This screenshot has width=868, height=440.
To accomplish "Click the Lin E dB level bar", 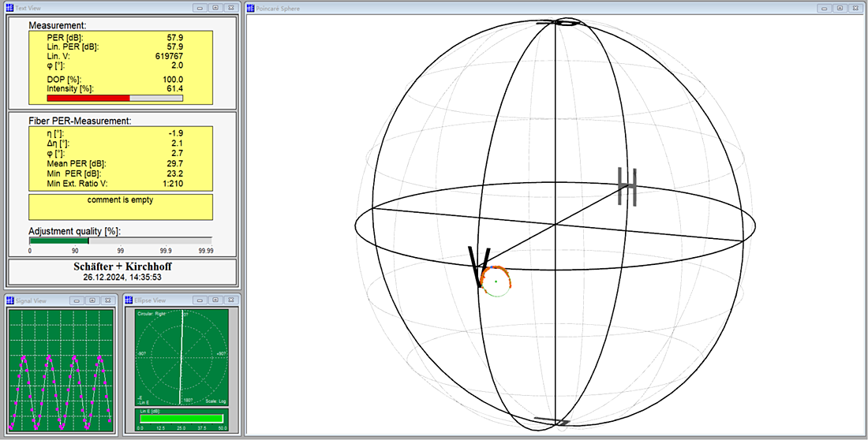I will pos(181,419).
